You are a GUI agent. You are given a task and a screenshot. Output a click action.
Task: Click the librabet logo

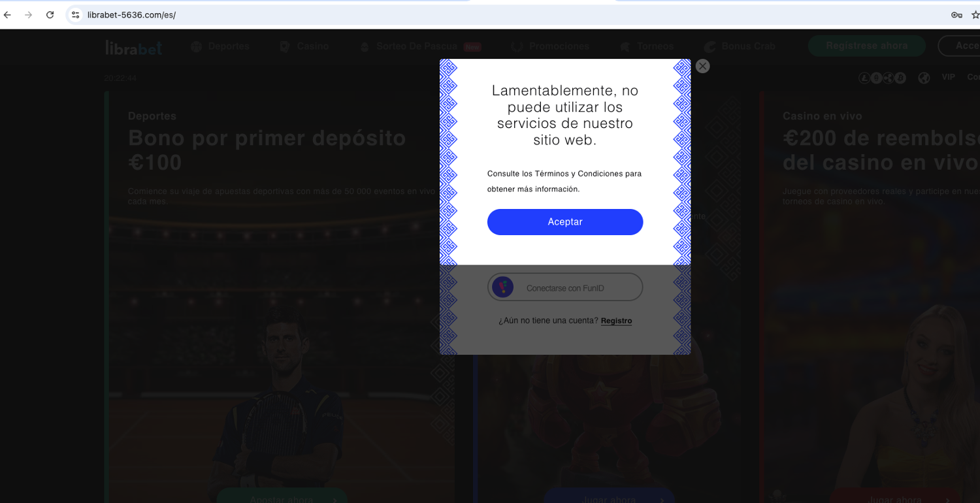click(133, 47)
